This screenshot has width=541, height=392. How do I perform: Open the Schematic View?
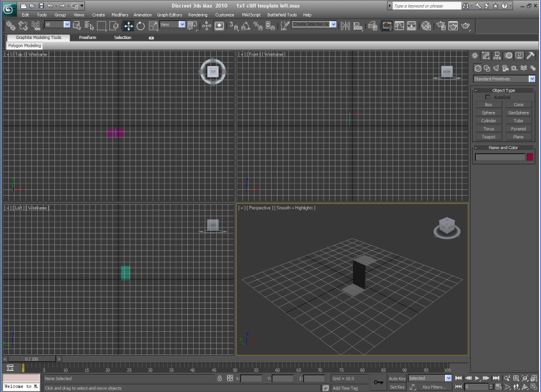click(x=411, y=26)
